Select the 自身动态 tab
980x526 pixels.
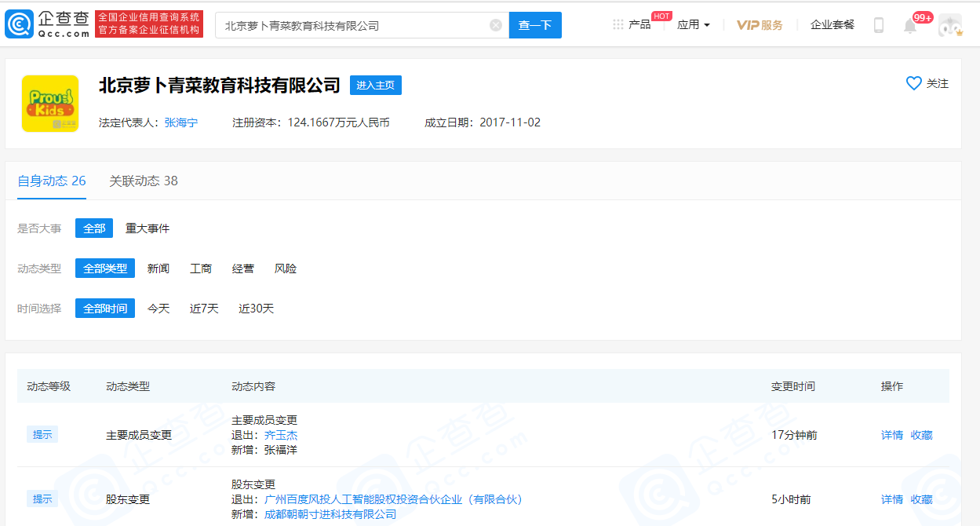52,181
